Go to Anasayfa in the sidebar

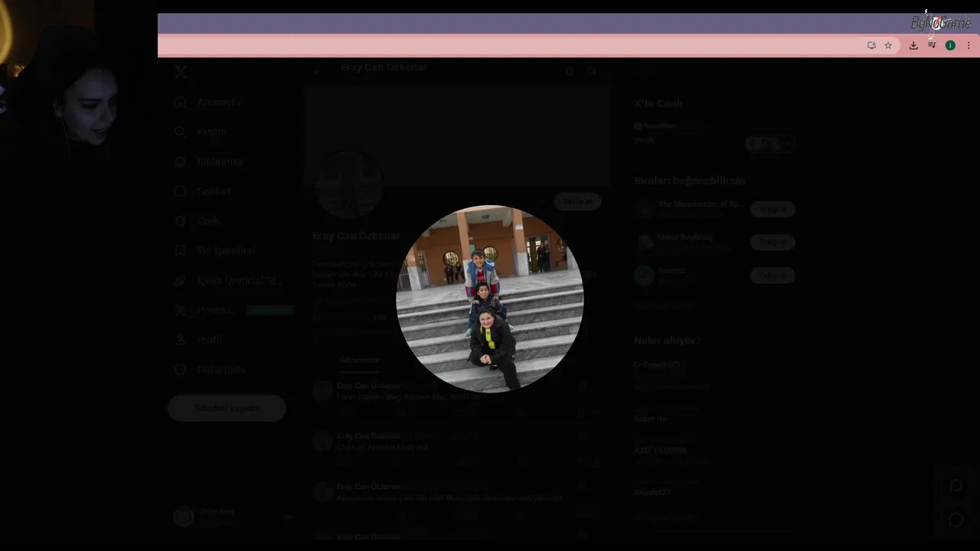click(x=208, y=102)
